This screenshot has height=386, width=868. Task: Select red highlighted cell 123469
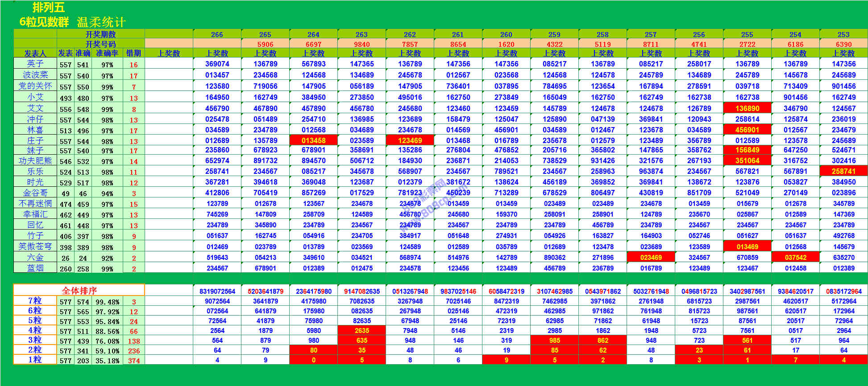tap(410, 140)
